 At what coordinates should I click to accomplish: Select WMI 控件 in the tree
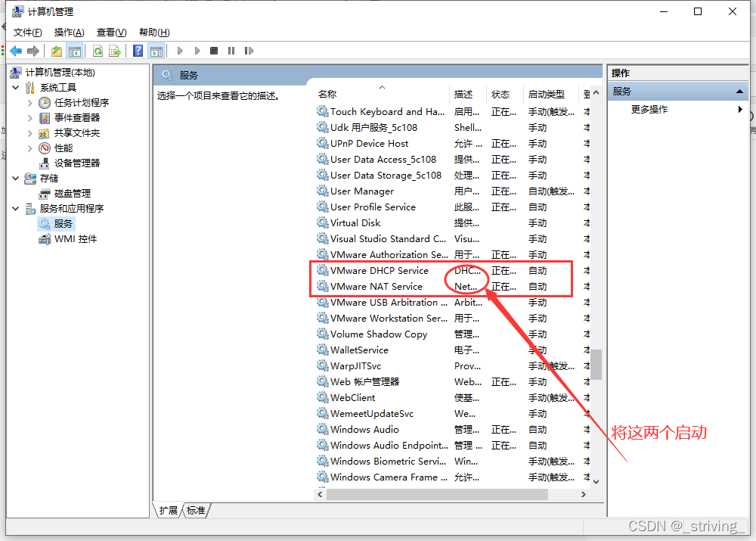pyautogui.click(x=76, y=239)
